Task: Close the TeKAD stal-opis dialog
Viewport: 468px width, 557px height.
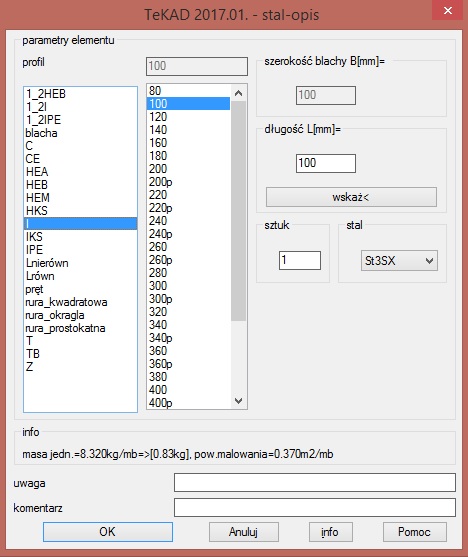Action: (x=448, y=11)
